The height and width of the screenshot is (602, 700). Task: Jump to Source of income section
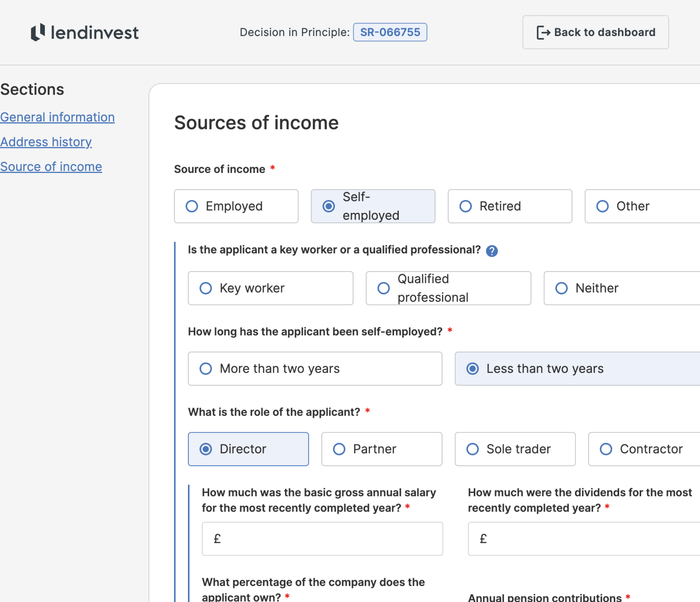tap(51, 167)
